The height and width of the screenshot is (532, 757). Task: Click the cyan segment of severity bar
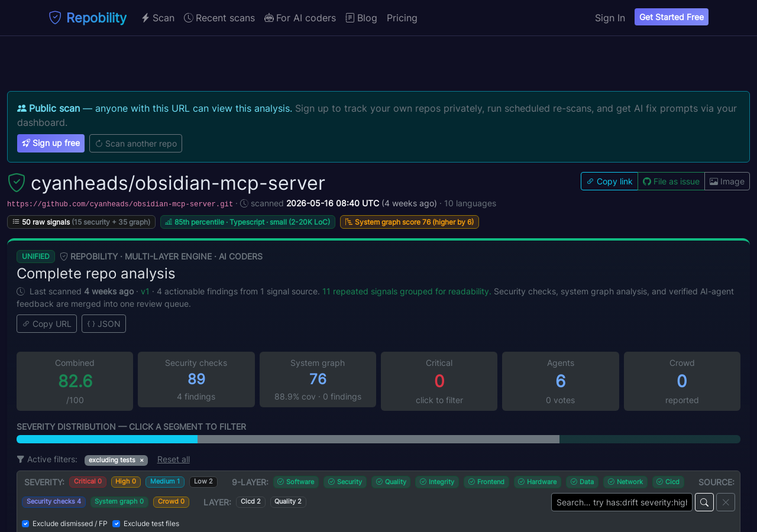[107, 439]
